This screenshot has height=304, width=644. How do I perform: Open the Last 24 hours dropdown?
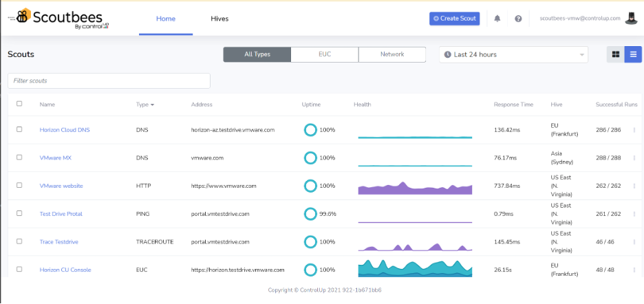click(513, 54)
